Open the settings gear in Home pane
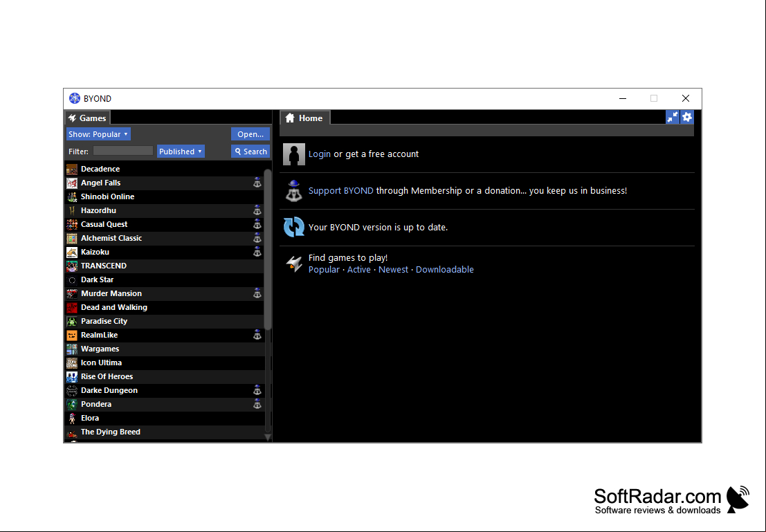Image resolution: width=766 pixels, height=532 pixels. click(687, 117)
